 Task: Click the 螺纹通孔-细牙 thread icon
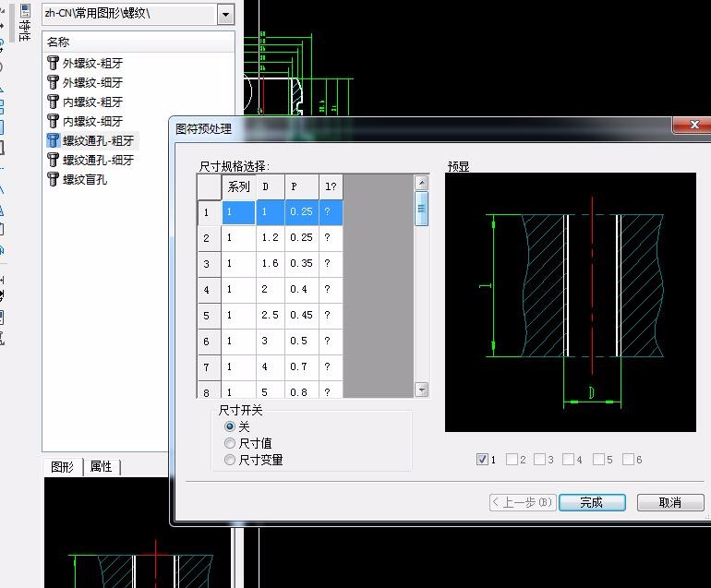[x=53, y=160]
